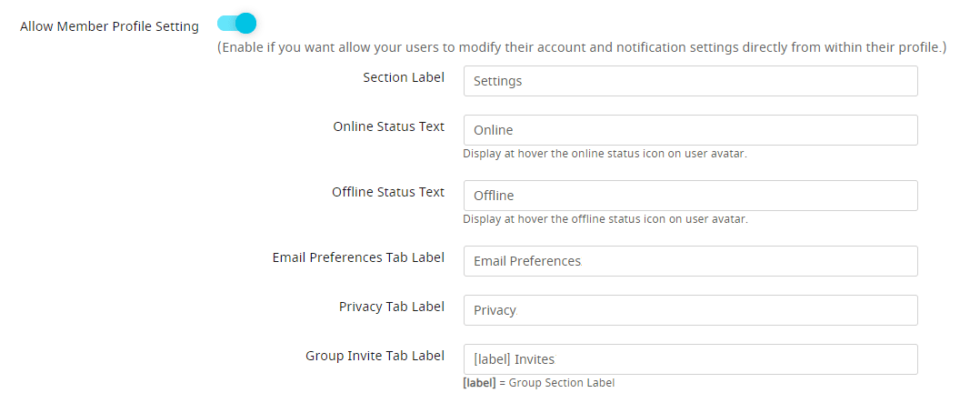Screen dimensions: 980x413
Task: Click the Privacy Tab Label caption
Action: [x=392, y=307]
